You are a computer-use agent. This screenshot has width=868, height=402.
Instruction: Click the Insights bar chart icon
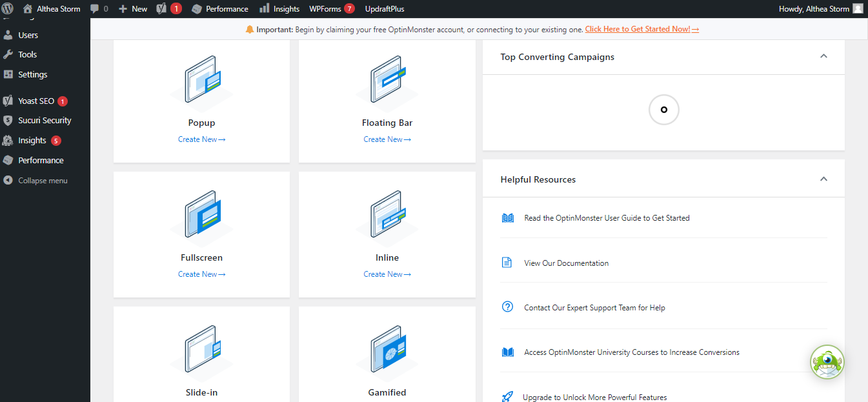click(265, 8)
